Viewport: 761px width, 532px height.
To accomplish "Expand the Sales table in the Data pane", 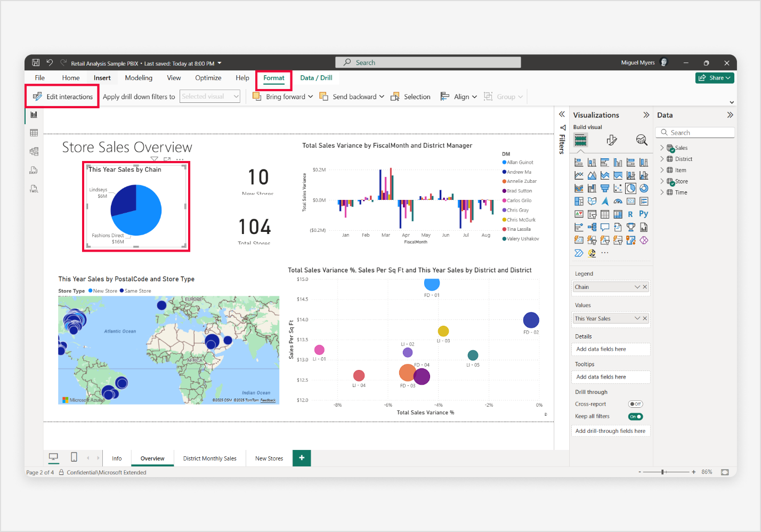I will point(663,148).
